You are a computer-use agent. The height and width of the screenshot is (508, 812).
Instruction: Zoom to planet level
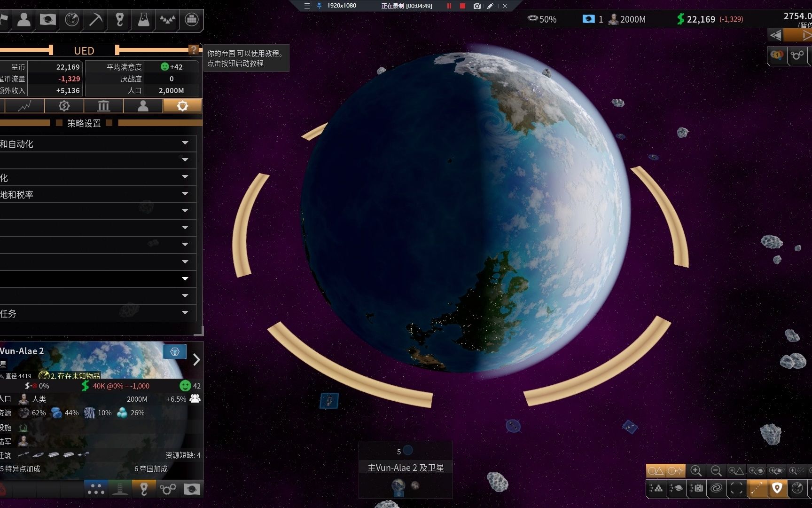(756, 471)
